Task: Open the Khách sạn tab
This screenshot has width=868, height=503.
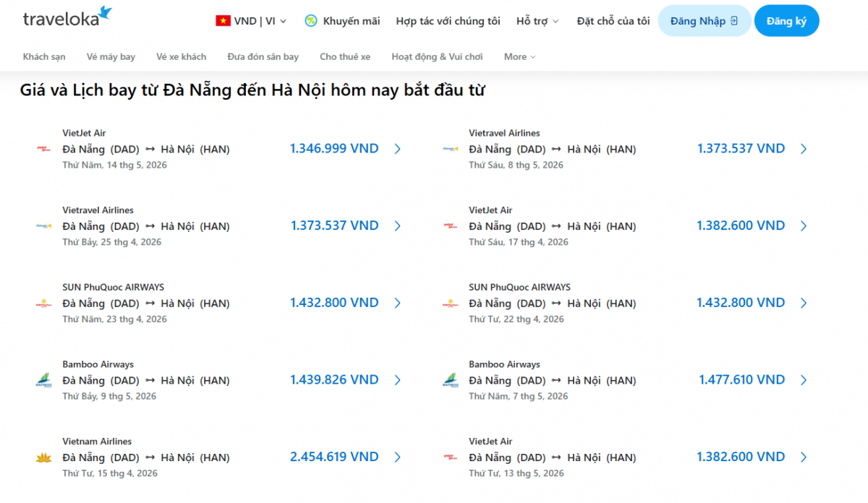Action: [x=43, y=56]
